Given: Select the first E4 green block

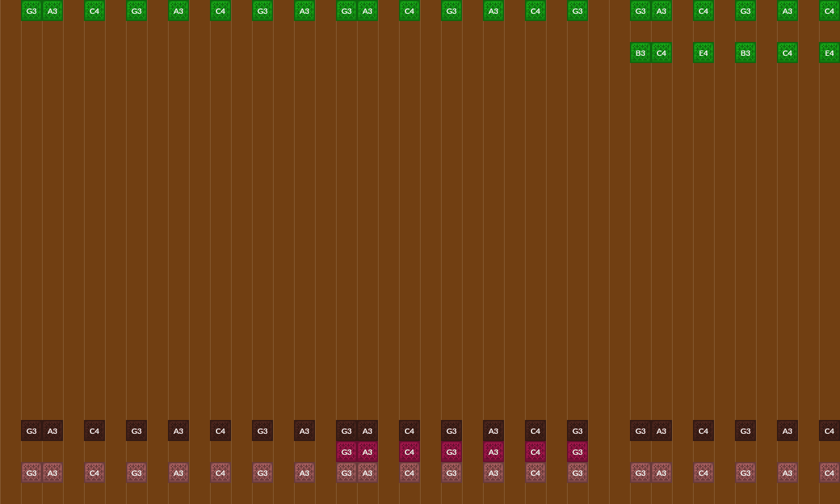Looking at the screenshot, I should pos(703,52).
